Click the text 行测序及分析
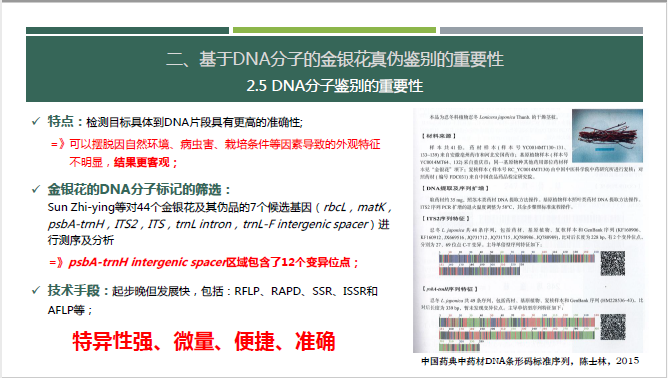Image resolution: width=668 pixels, height=378 pixels. (81, 240)
